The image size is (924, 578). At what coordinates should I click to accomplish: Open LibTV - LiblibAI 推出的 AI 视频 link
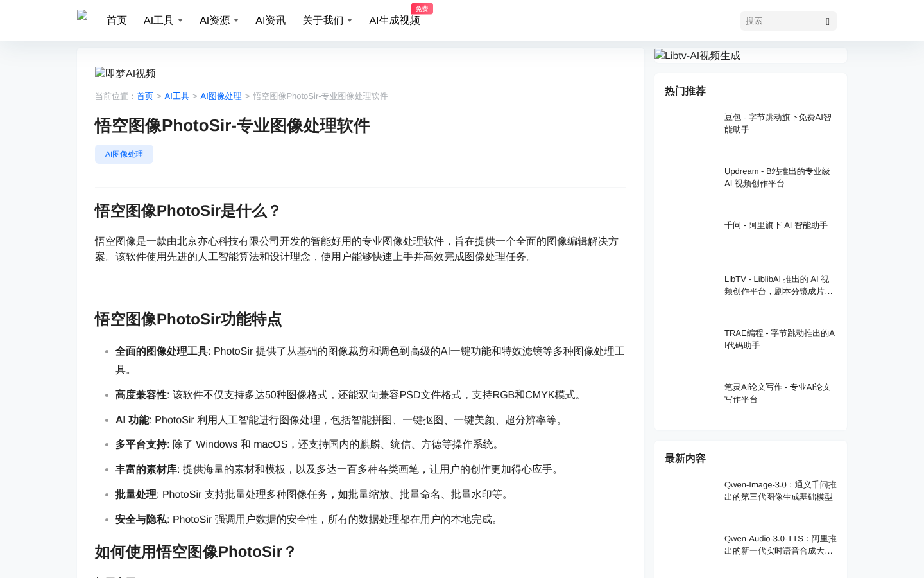[x=779, y=285]
